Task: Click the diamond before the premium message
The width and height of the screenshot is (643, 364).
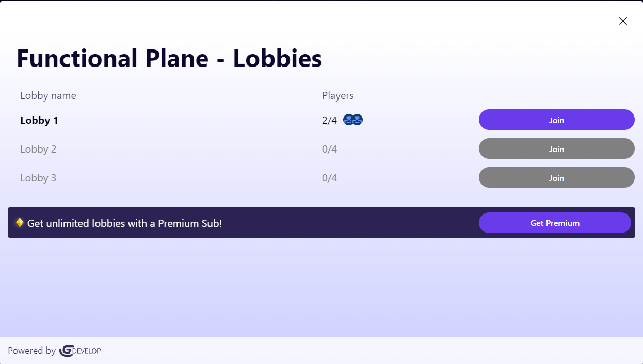Action: (19, 222)
